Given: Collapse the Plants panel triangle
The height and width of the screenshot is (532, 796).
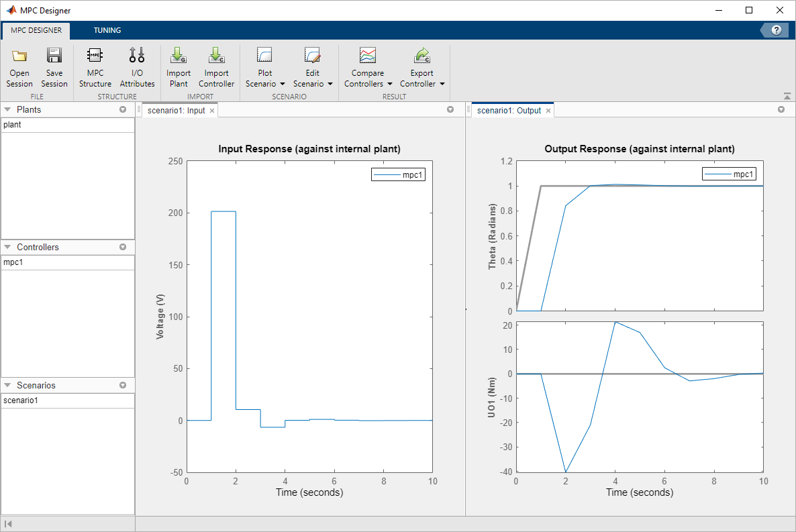Looking at the screenshot, I should point(7,109).
